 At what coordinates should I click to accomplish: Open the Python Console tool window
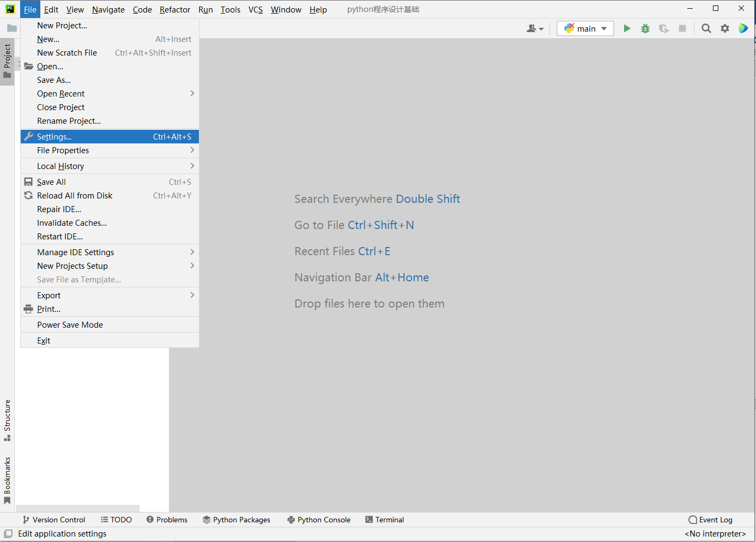[319, 520]
